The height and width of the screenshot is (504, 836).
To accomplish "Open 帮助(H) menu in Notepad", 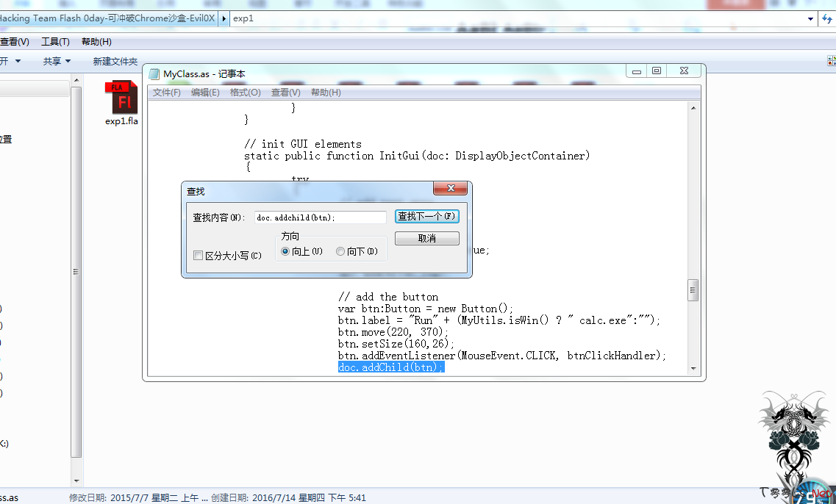I will pyautogui.click(x=326, y=93).
